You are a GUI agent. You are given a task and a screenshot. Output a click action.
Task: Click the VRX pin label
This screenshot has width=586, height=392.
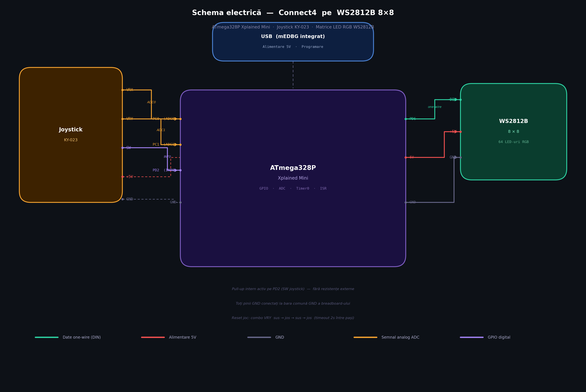[129, 90]
